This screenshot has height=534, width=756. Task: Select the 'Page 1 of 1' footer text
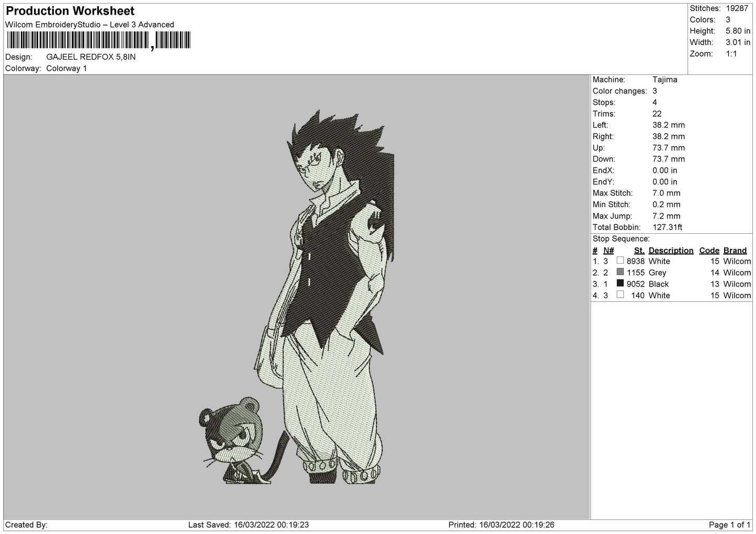click(729, 525)
